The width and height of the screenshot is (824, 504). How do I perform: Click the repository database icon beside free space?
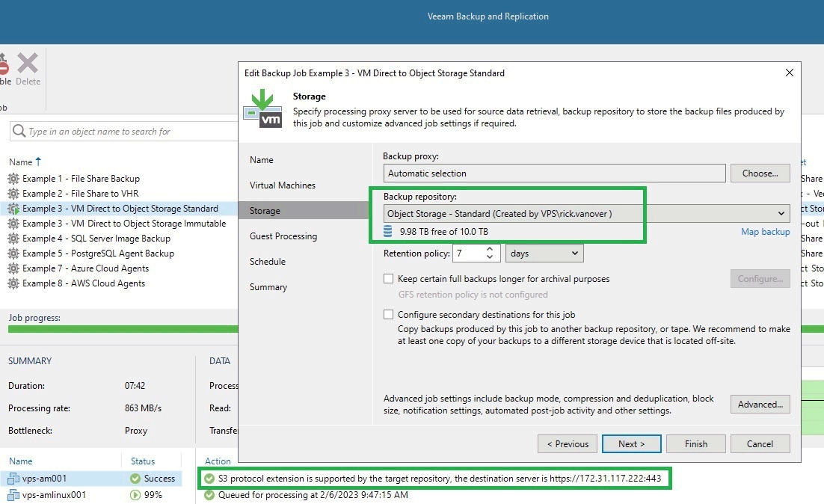(388, 232)
